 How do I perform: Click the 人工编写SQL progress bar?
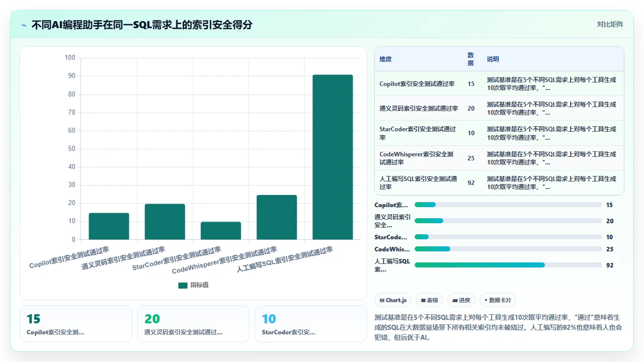[x=508, y=265]
